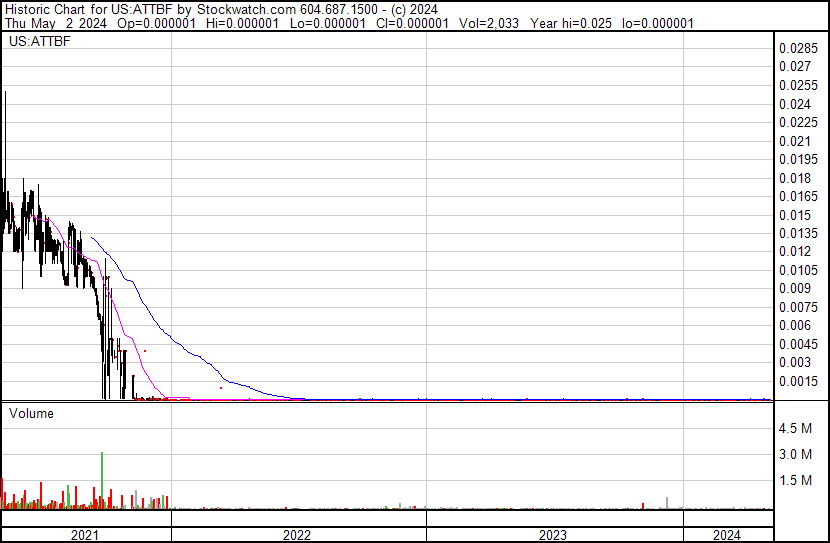Select the 2022 year marker on time axis

point(297,535)
